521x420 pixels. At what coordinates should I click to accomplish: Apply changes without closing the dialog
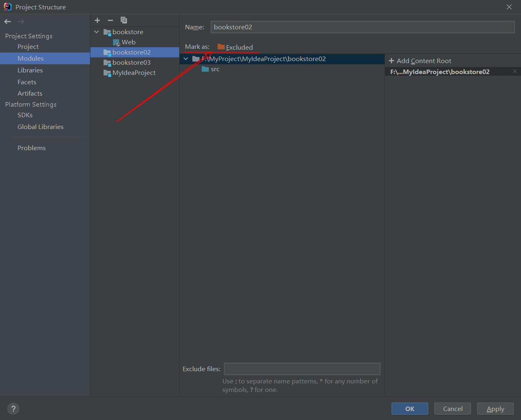pyautogui.click(x=495, y=409)
